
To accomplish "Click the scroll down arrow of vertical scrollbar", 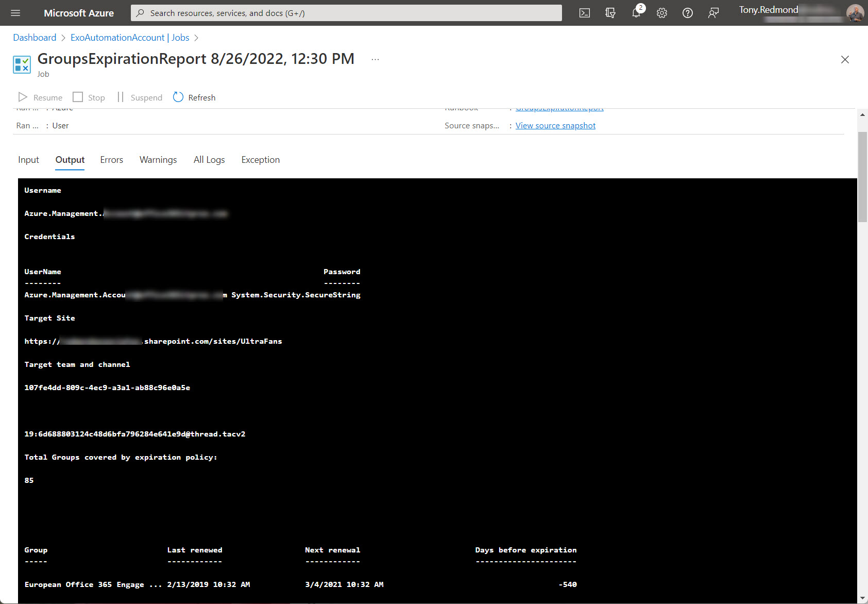I will click(x=862, y=598).
